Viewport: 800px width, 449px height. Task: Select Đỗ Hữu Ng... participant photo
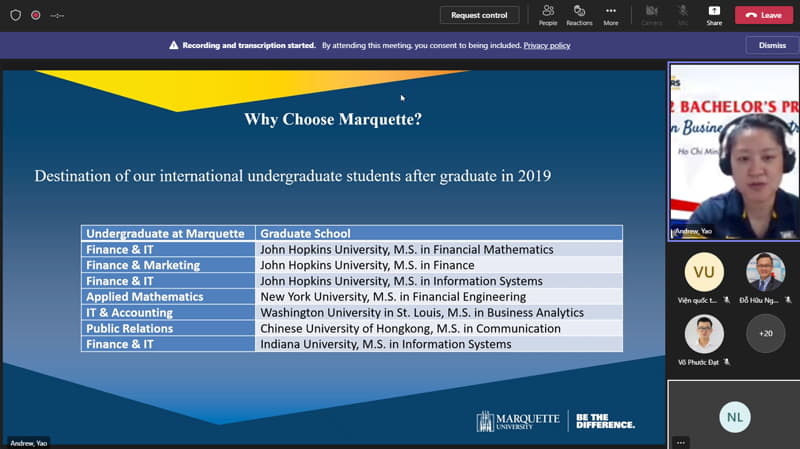tap(765, 272)
